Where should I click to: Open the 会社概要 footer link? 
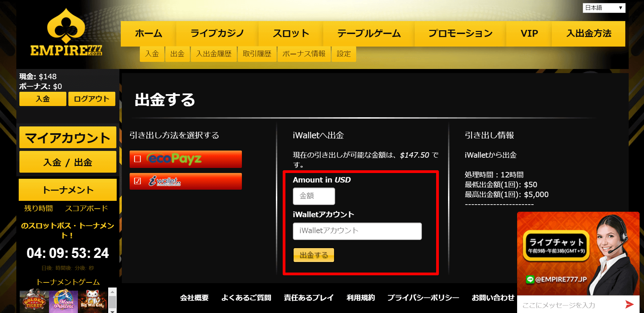pyautogui.click(x=194, y=298)
